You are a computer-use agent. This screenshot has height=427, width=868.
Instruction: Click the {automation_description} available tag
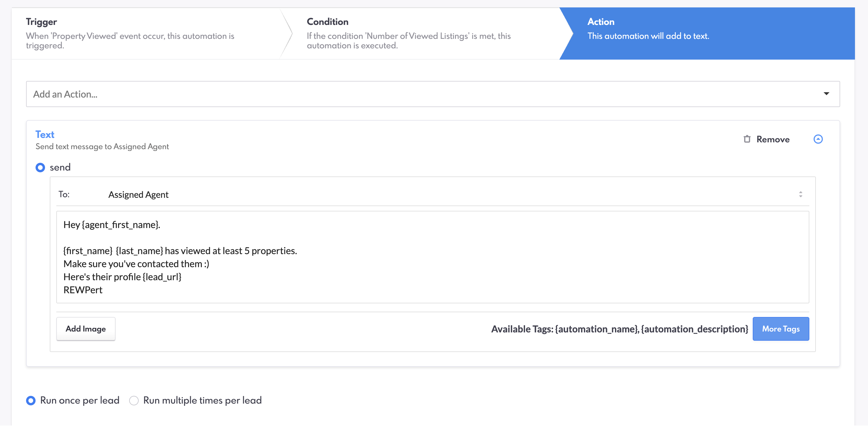tap(694, 329)
